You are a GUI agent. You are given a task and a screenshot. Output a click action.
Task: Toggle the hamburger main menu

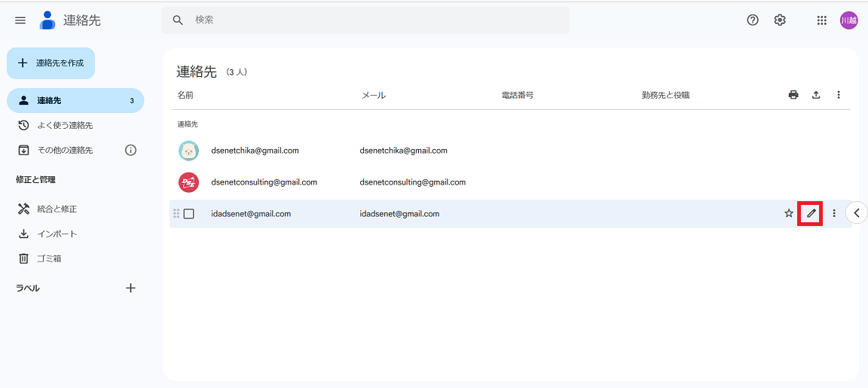[20, 20]
